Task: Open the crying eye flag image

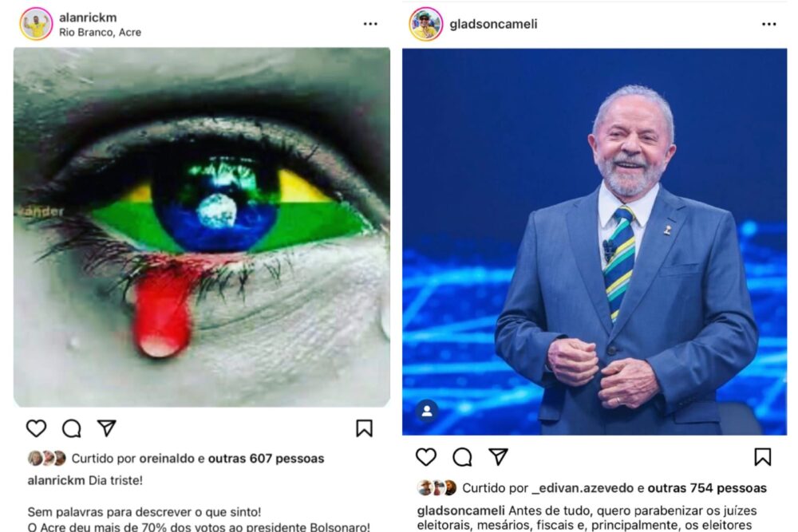Action: [x=202, y=227]
